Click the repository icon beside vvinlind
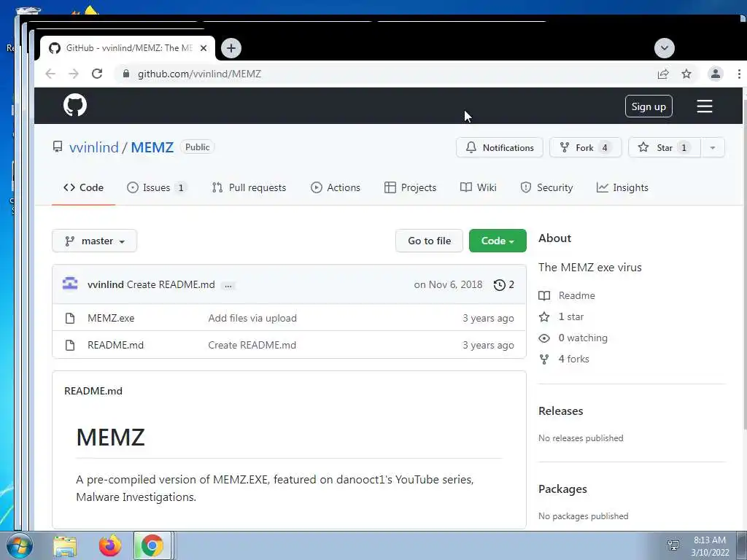 click(x=58, y=147)
